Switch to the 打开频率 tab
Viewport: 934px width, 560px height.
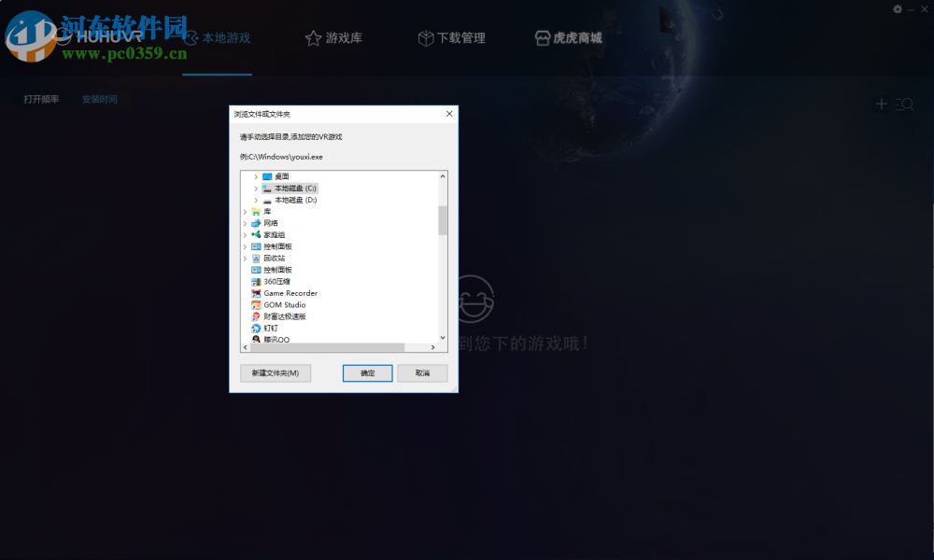click(40, 99)
